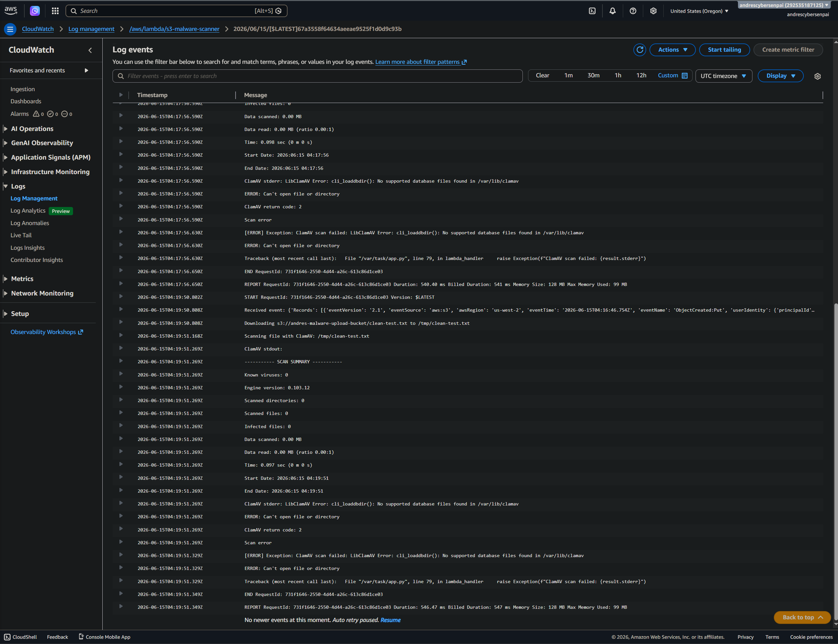
Task: Open the United States (Oregon) region selector
Action: click(699, 11)
